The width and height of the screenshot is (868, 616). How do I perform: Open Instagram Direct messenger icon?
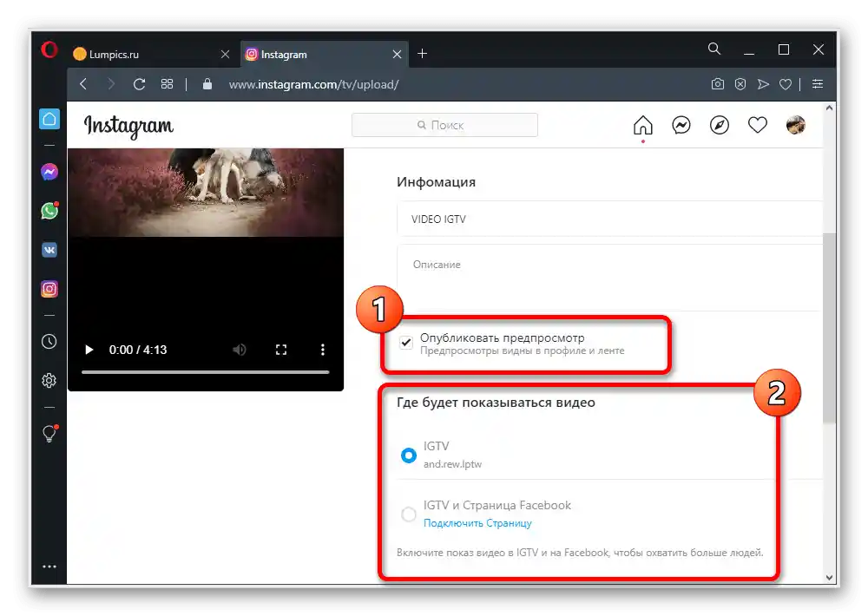coord(681,125)
